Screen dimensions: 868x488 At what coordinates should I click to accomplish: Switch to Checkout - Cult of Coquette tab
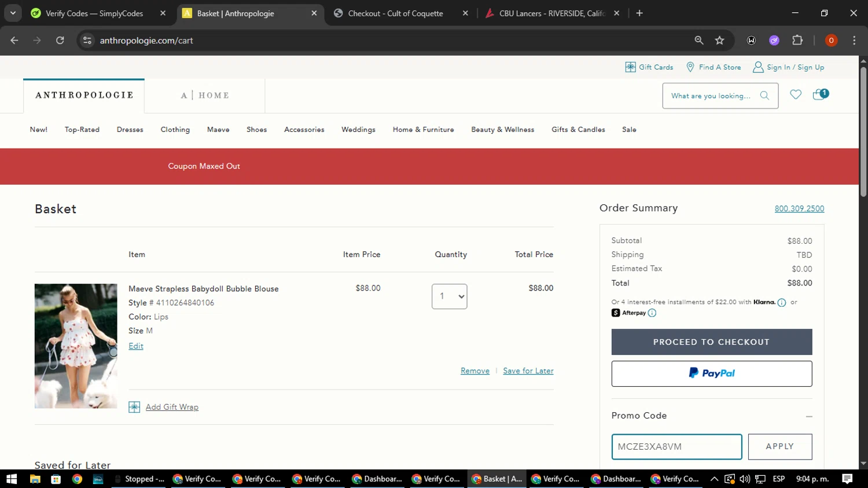tap(395, 13)
